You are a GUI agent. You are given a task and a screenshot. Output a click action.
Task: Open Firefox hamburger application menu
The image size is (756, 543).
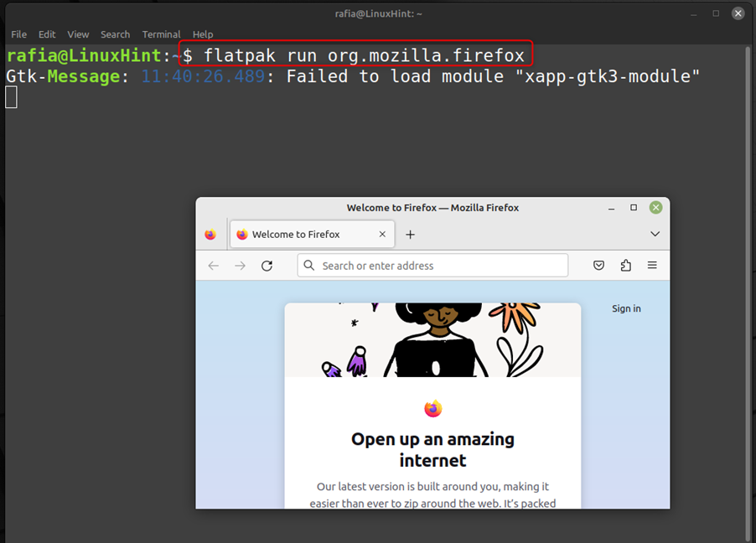652,266
